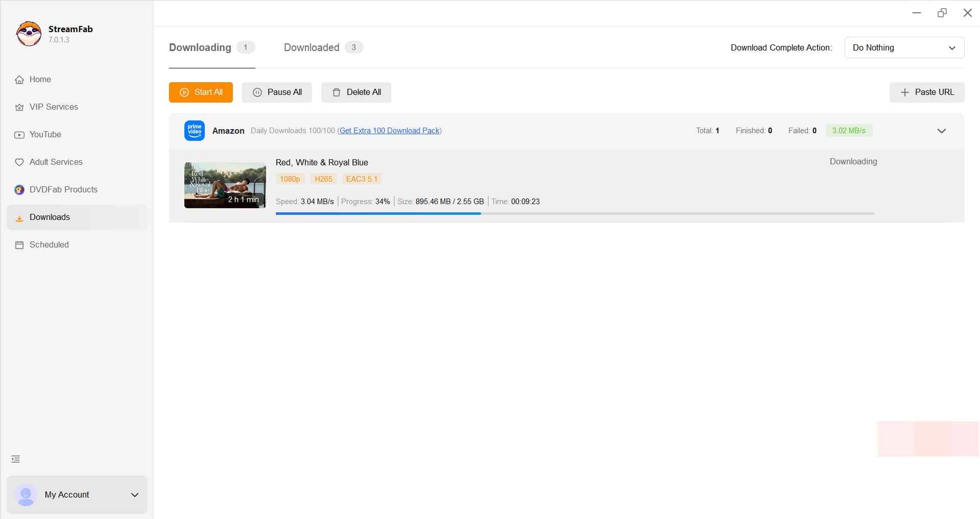The width and height of the screenshot is (980, 519).
Task: Click the Red, White & Royal Blue thumbnail
Action: tap(225, 185)
